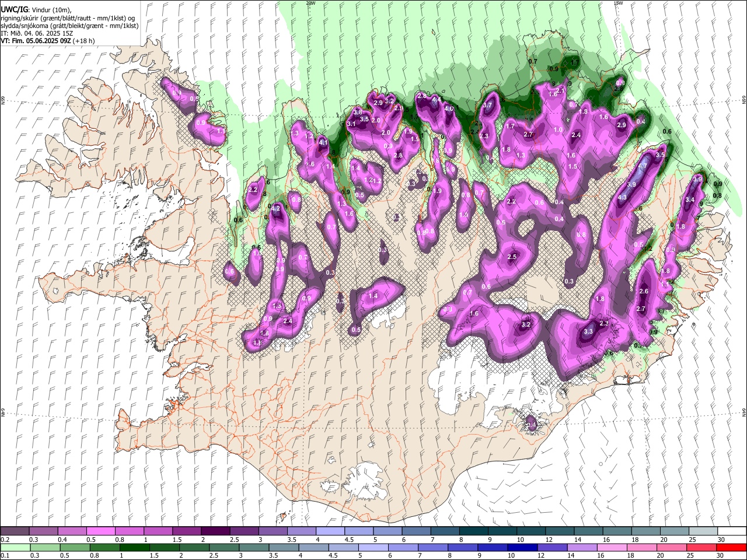Pick the dark teal upper swatch from 8 to 9
This screenshot has height=560, width=747.
(x=473, y=531)
